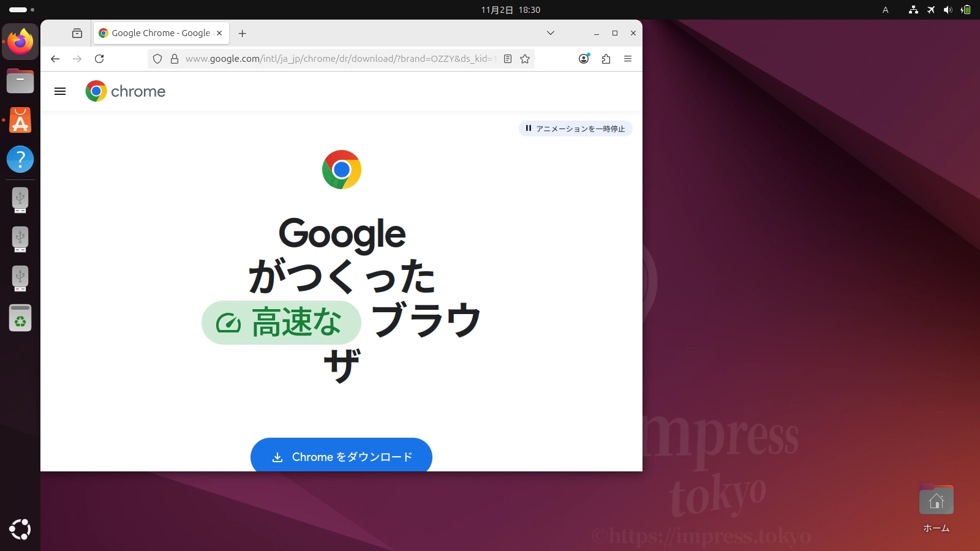980x551 pixels.
Task: Switch to the Google Chrome tab
Action: [x=160, y=33]
